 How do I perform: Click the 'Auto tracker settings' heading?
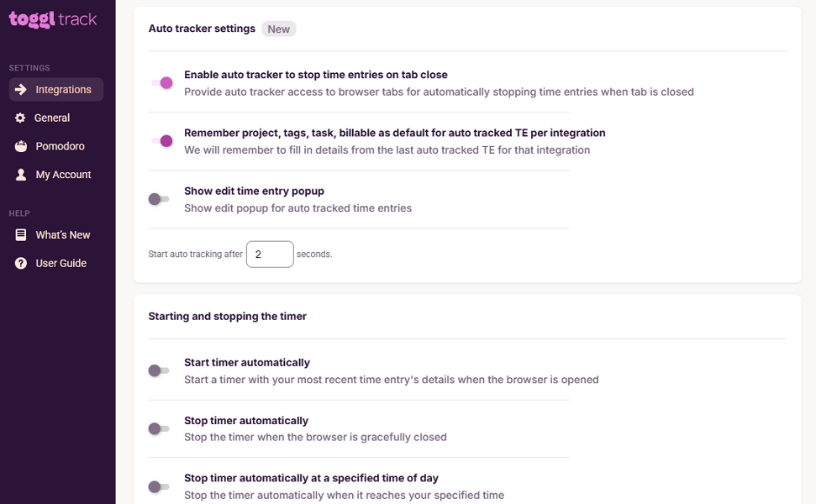click(202, 29)
